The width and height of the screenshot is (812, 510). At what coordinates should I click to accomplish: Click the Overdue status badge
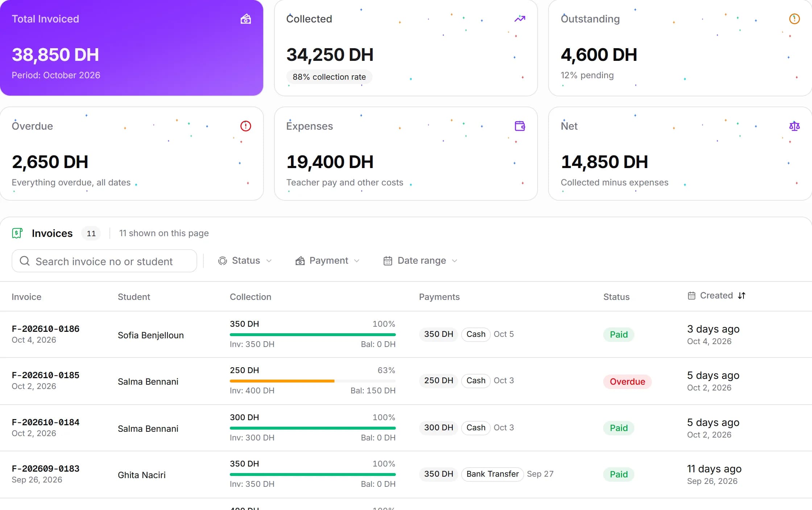[627, 382]
